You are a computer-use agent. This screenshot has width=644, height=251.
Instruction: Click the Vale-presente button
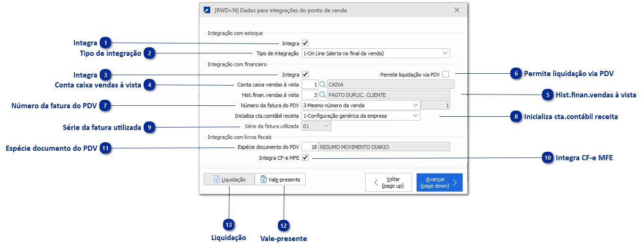(x=280, y=180)
